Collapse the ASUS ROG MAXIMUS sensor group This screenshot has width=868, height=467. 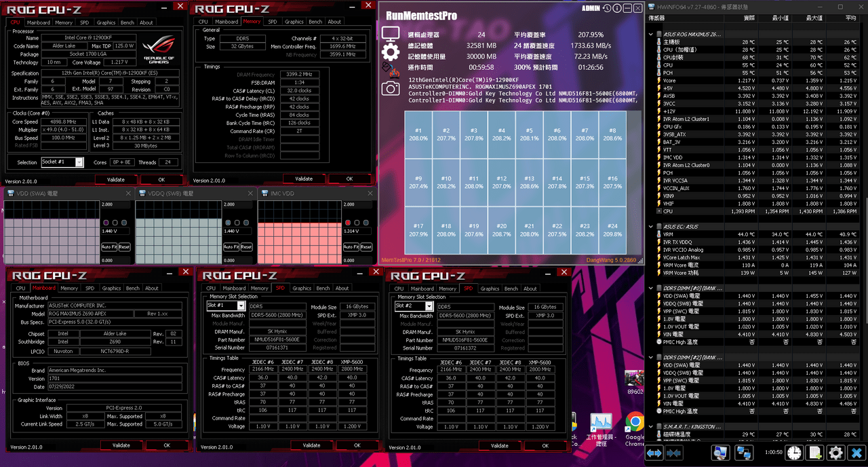pyautogui.click(x=651, y=34)
